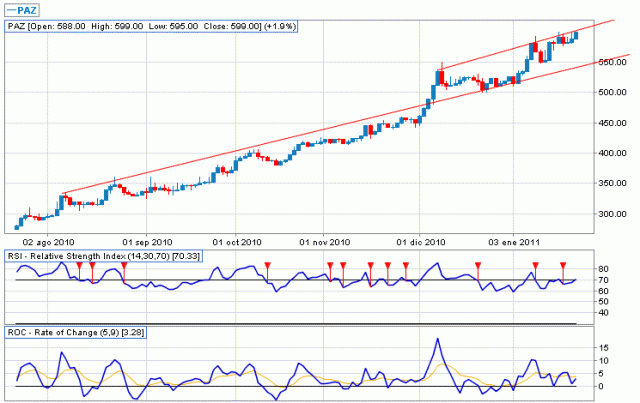Click the 10 level on ROC axis
Viewport: 640px width, 403px height.
603,361
